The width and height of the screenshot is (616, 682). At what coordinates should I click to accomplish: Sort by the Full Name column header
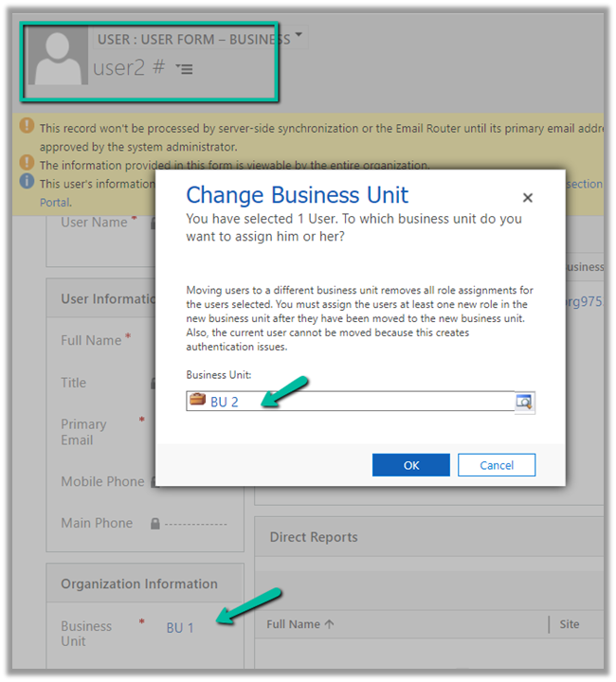tap(300, 624)
